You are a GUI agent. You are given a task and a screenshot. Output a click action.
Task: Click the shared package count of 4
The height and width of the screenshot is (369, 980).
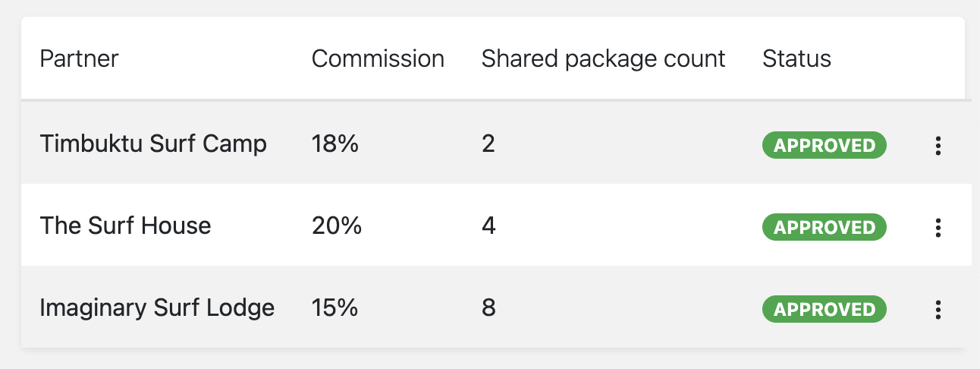488,225
